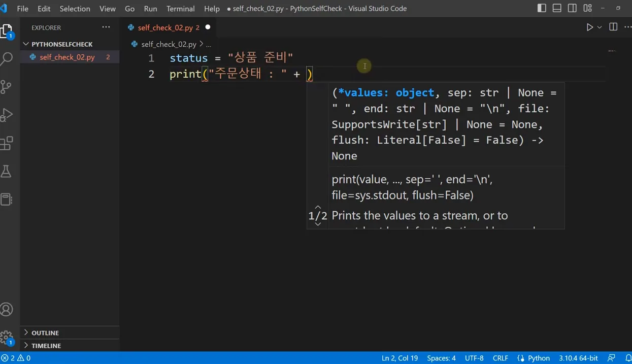Image resolution: width=632 pixels, height=364 pixels.
Task: Show previous signature with up chevron
Action: click(318, 207)
